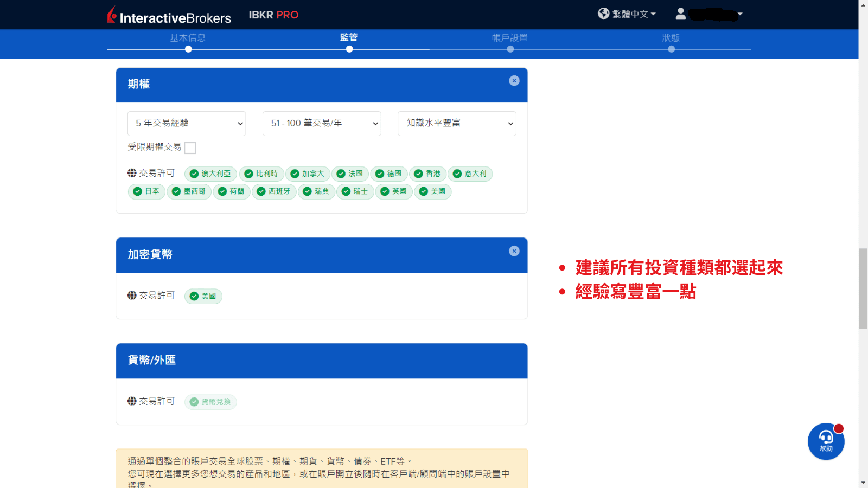Expand the 繁體中文 language menu
The height and width of the screenshot is (488, 868).
(632, 14)
